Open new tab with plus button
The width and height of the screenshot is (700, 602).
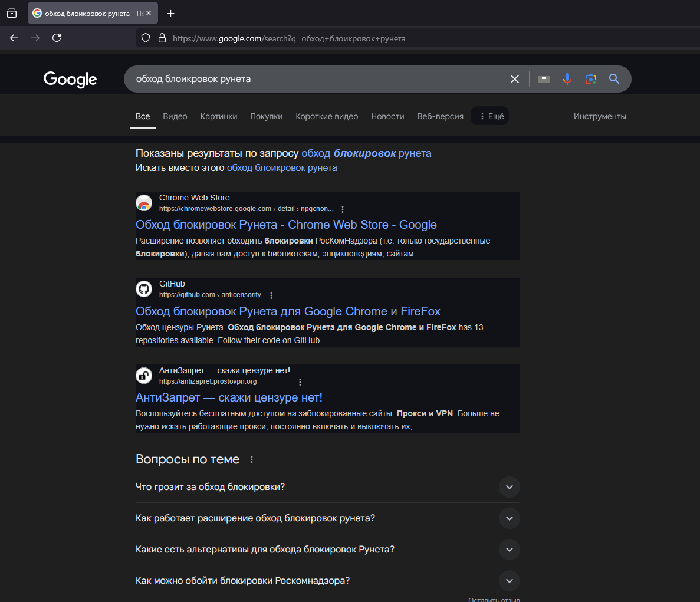pyautogui.click(x=170, y=14)
